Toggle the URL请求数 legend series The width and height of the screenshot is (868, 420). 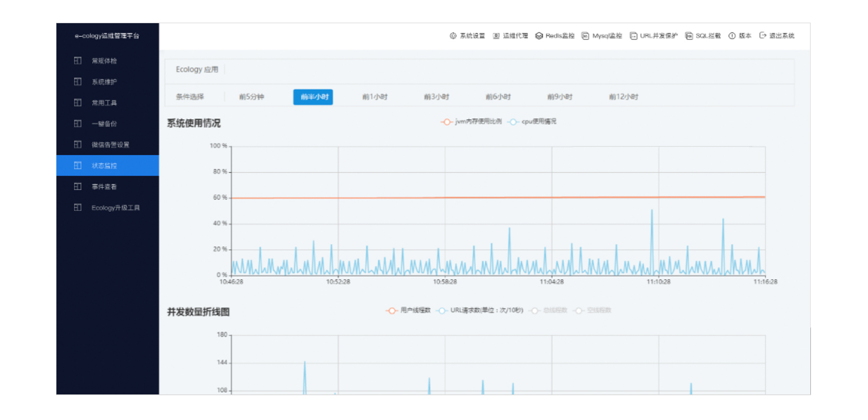pos(479,311)
